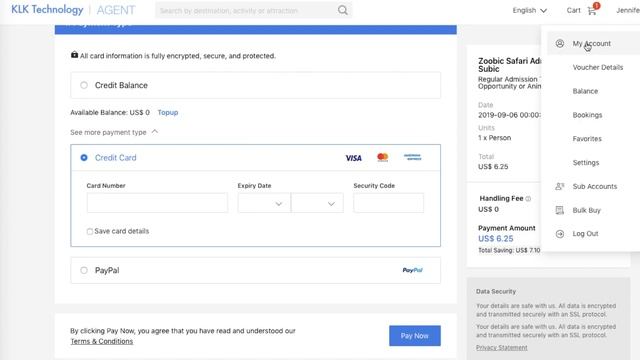Screen dimensions: 640x360
Task: Open Favorites menu item
Action: coord(587,139)
